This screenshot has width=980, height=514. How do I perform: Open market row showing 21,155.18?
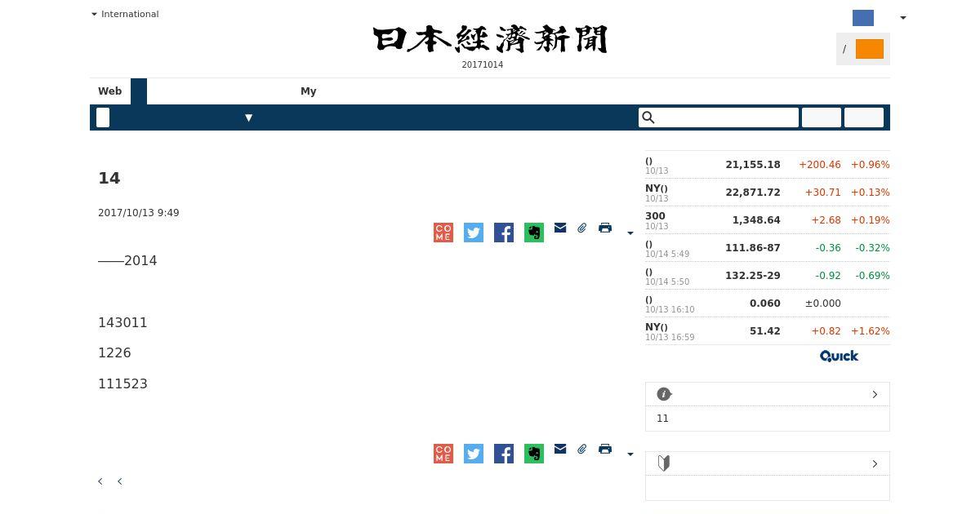[768, 165]
